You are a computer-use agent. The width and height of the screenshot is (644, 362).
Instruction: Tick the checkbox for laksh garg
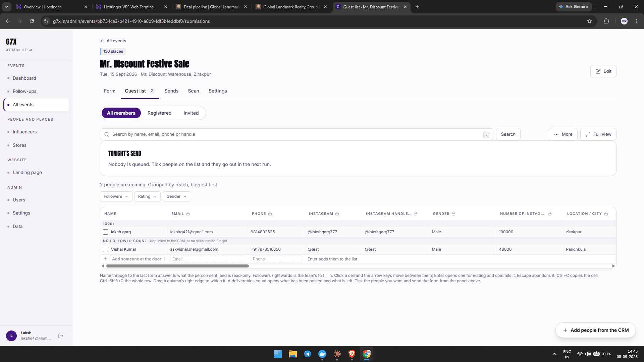pos(106,232)
